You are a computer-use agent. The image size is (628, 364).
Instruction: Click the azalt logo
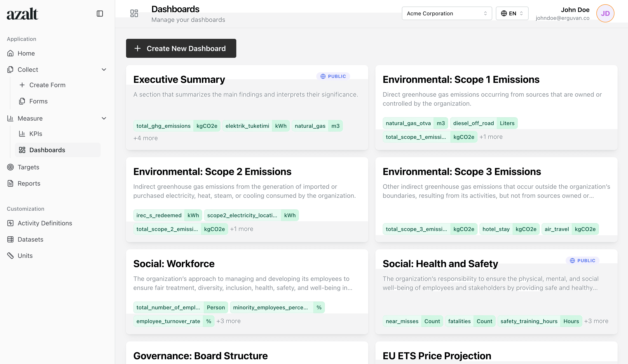pyautogui.click(x=22, y=14)
